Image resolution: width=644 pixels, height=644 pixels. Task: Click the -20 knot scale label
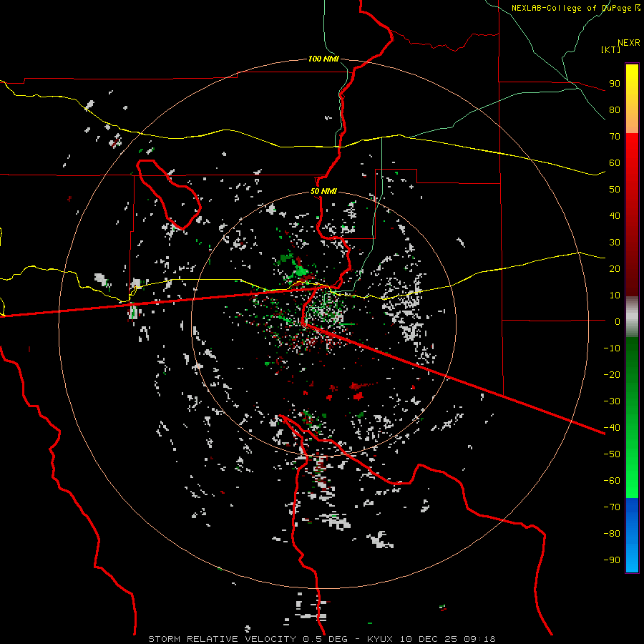coord(612,375)
